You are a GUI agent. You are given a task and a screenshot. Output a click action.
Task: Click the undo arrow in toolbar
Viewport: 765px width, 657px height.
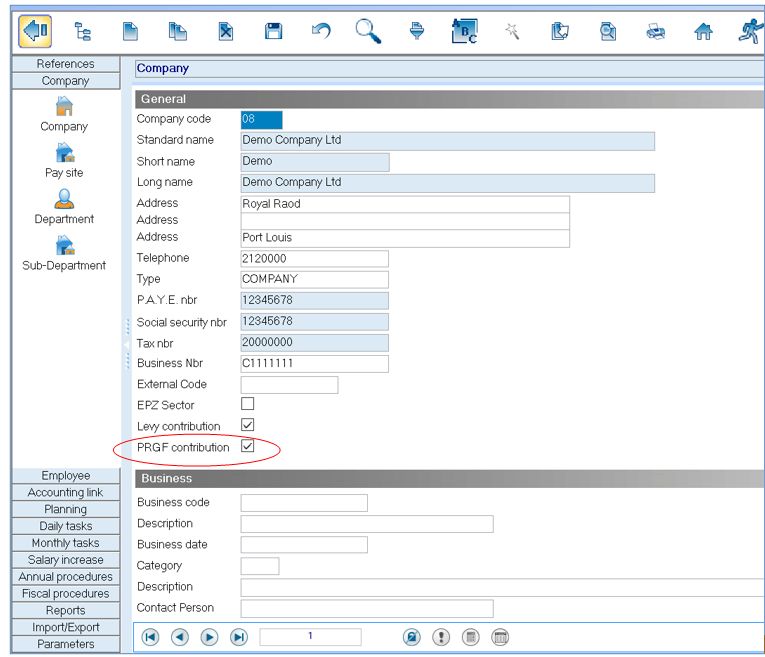pyautogui.click(x=321, y=31)
